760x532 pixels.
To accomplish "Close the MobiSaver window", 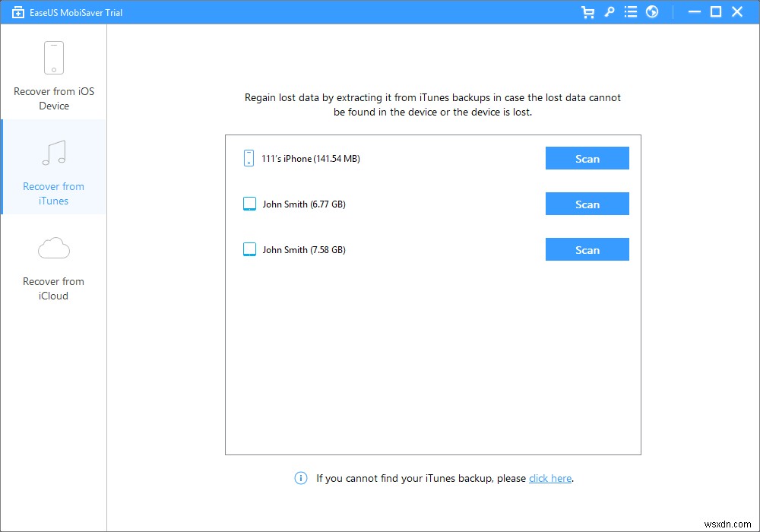I will pyautogui.click(x=737, y=12).
